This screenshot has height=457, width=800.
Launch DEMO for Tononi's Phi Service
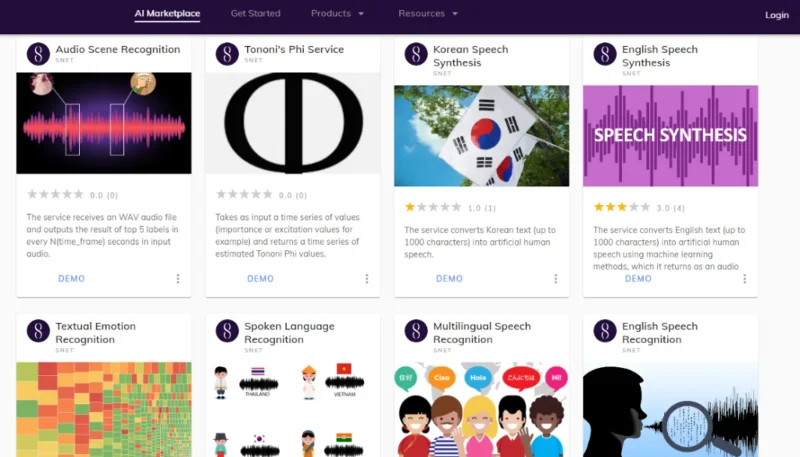click(260, 278)
